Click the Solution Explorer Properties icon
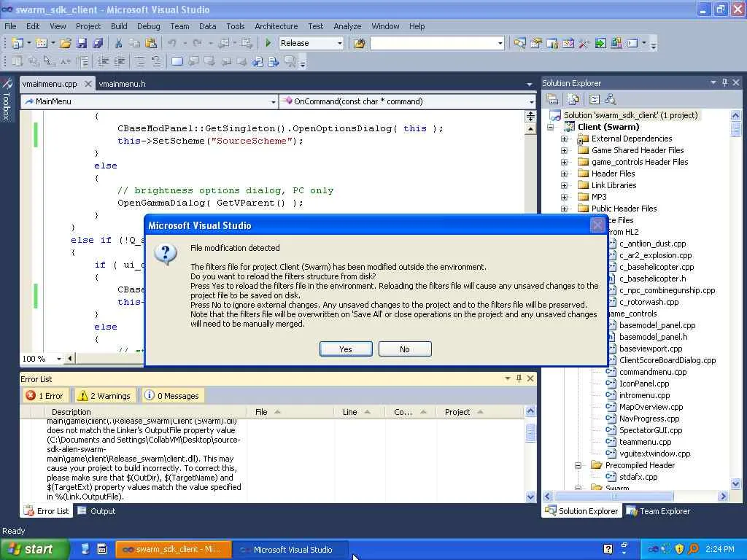 [553, 99]
